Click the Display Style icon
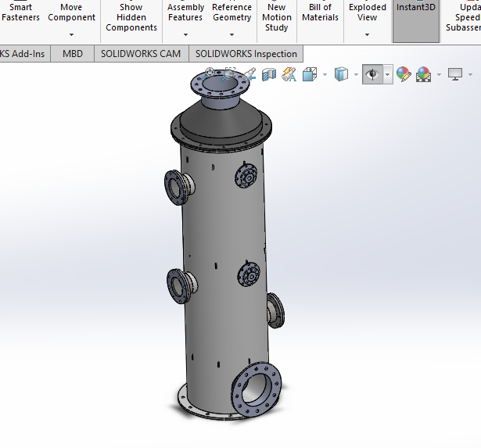Screen dimensions: 481x448 [x=341, y=75]
